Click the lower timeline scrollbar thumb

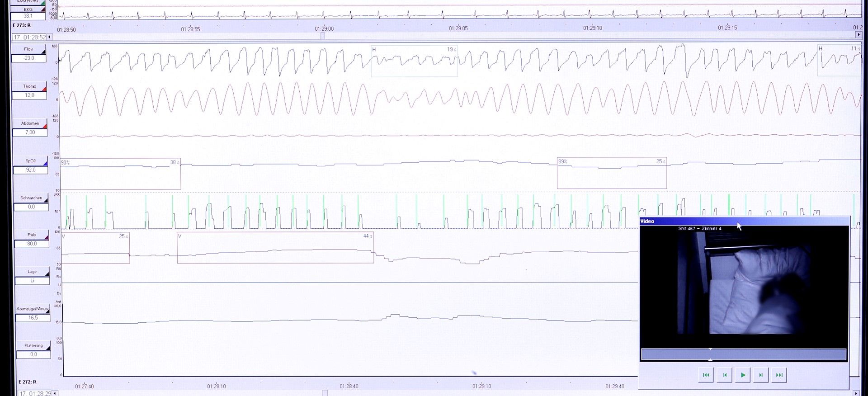[325, 393]
